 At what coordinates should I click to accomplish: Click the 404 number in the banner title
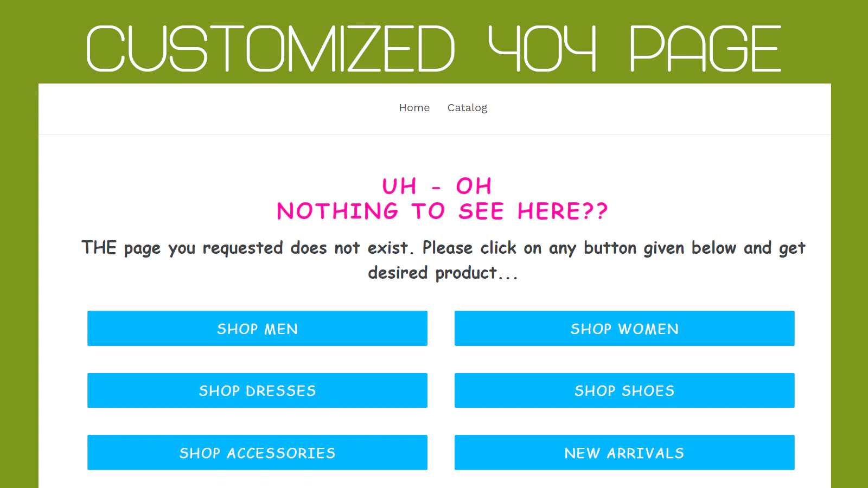[542, 49]
